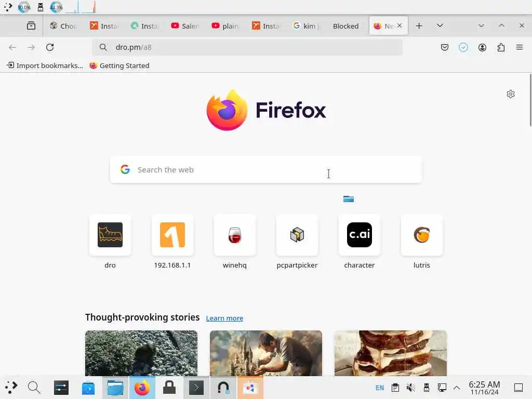Click the Firefox taskbar icon

coord(142,388)
